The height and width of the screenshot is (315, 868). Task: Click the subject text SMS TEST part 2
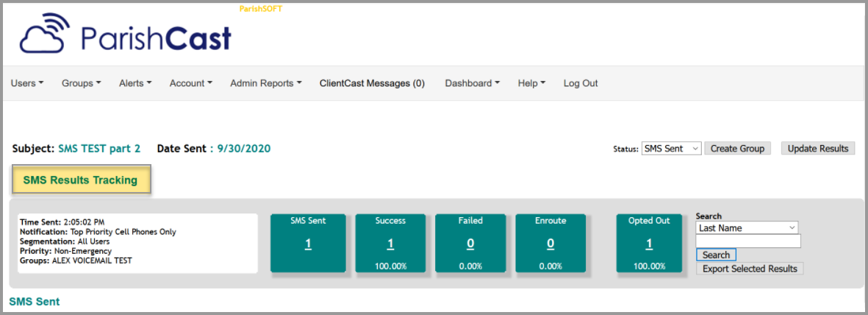99,149
